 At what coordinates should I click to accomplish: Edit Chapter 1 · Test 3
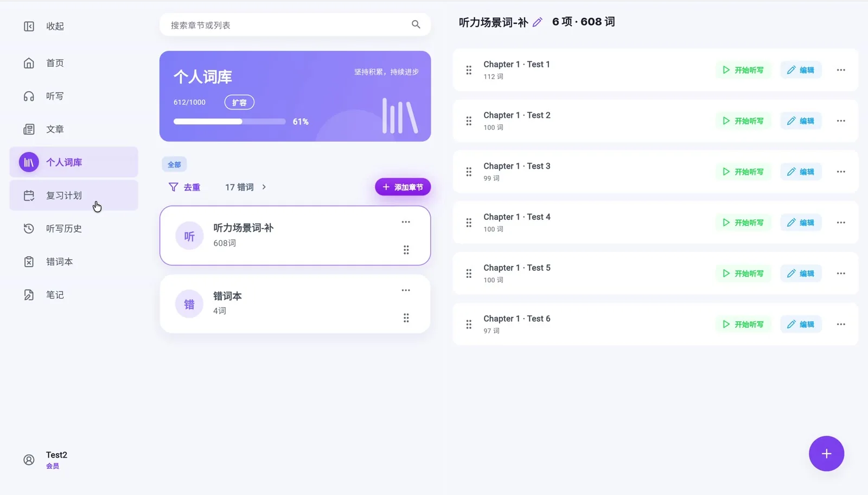click(x=801, y=172)
